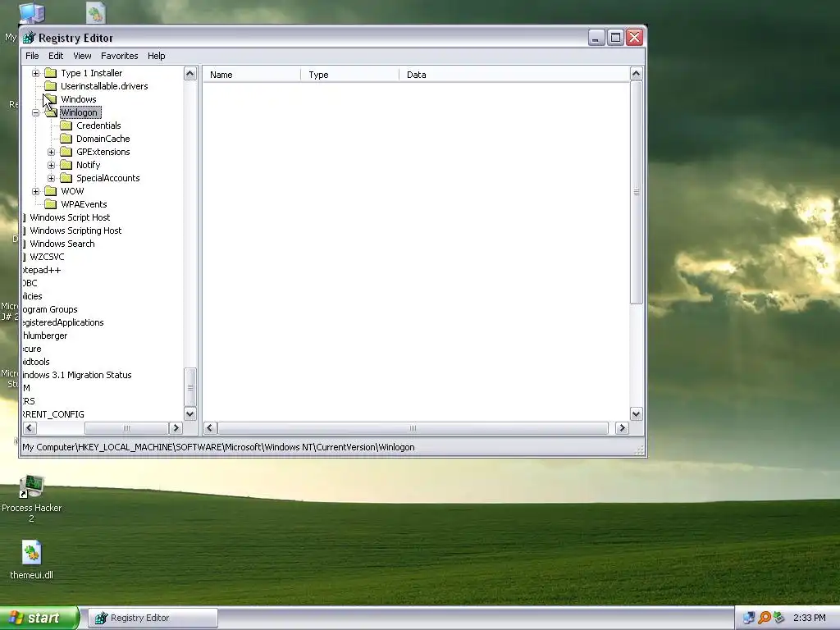Expand the SpecialAccounts key

click(x=52, y=178)
